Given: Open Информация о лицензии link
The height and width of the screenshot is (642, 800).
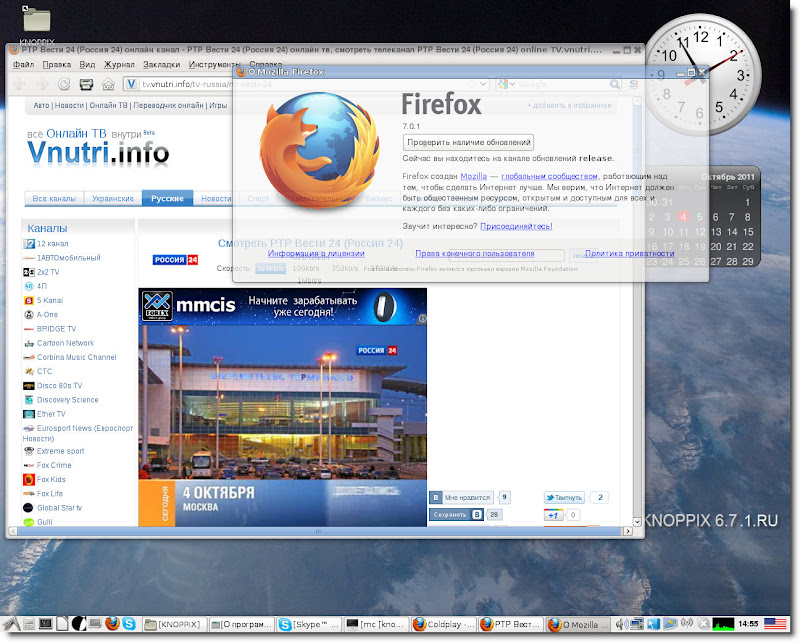Looking at the screenshot, I should [x=316, y=253].
